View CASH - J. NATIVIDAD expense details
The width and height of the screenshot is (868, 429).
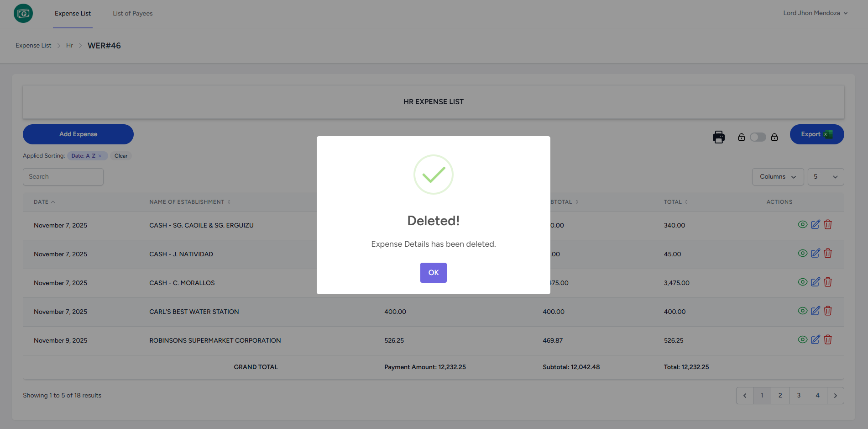[x=803, y=253]
